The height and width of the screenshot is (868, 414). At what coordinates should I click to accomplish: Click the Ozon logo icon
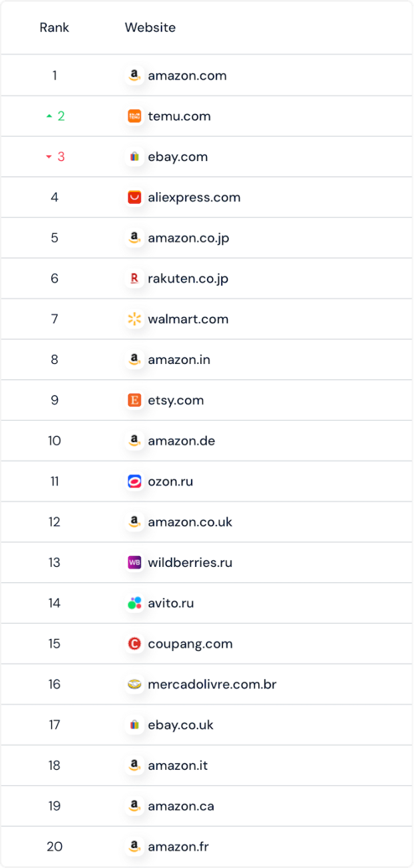134,481
